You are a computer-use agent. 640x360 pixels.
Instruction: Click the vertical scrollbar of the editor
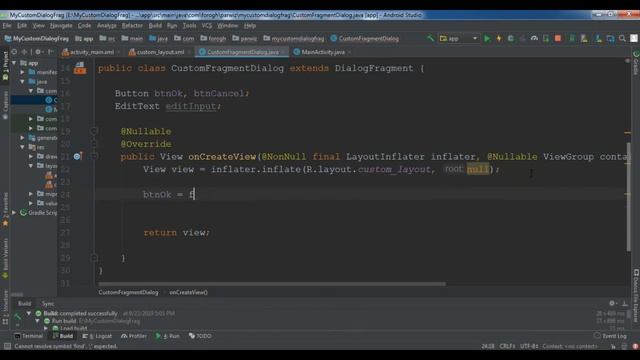click(628, 197)
